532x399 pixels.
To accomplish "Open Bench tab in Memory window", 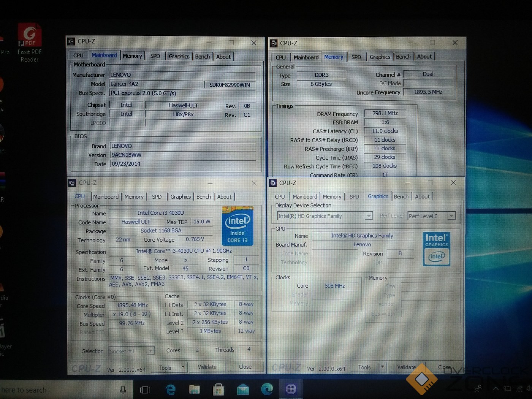I will pos(403,57).
